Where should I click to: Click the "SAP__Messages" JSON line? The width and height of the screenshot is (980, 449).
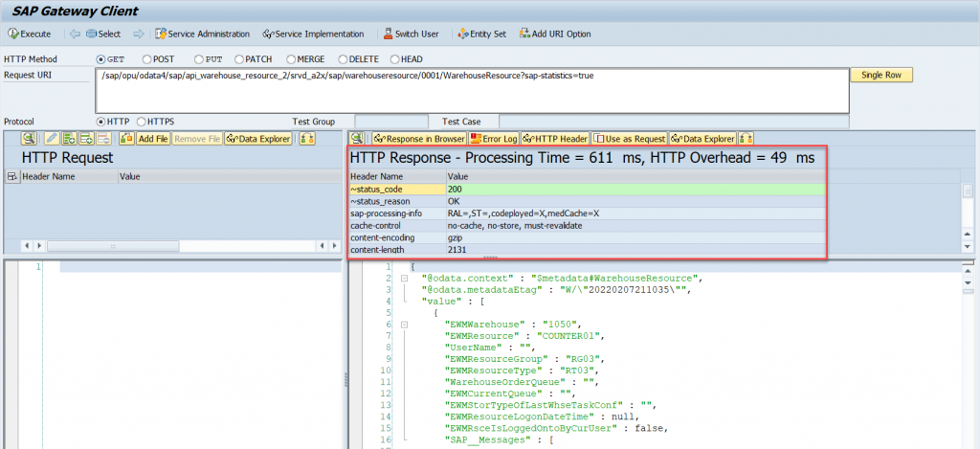pyautogui.click(x=499, y=440)
